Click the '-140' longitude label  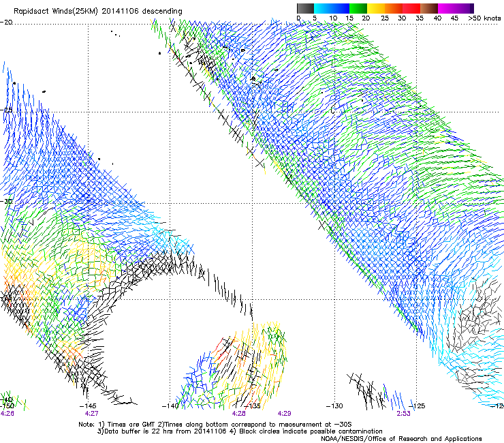pos(170,406)
